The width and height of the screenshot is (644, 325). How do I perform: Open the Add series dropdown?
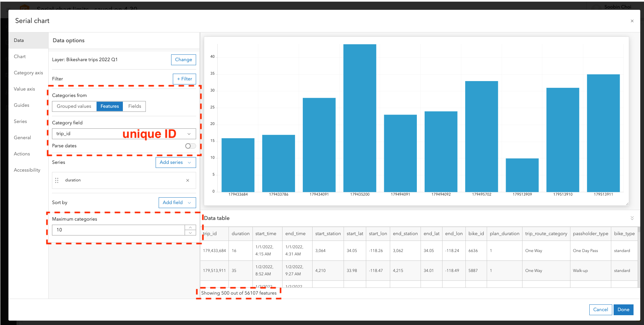176,162
